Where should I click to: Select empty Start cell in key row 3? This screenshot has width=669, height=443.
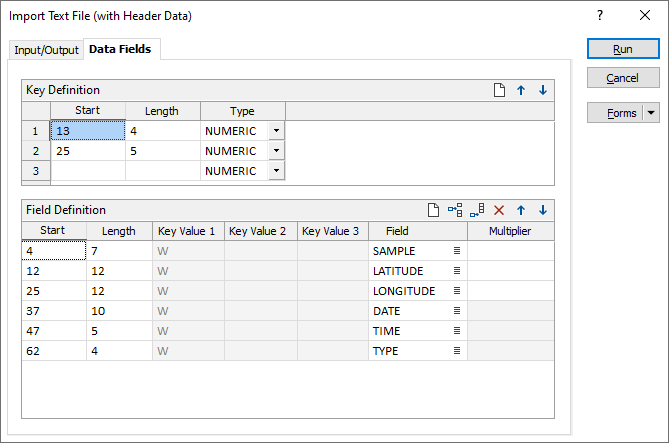88,171
